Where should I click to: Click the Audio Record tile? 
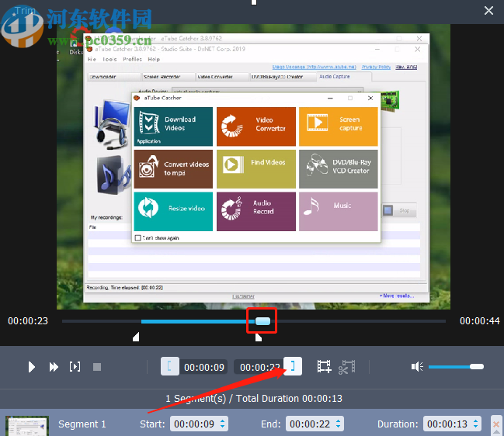tap(256, 212)
